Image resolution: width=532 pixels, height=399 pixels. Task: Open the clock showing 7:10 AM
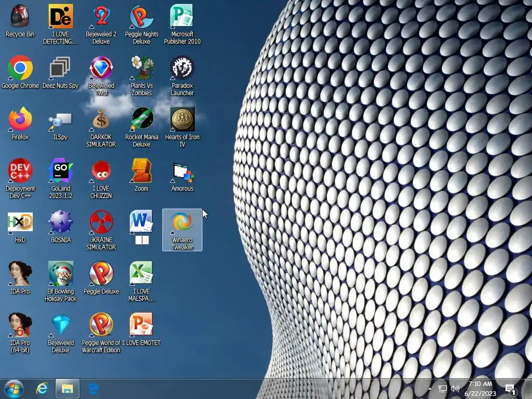tap(480, 389)
